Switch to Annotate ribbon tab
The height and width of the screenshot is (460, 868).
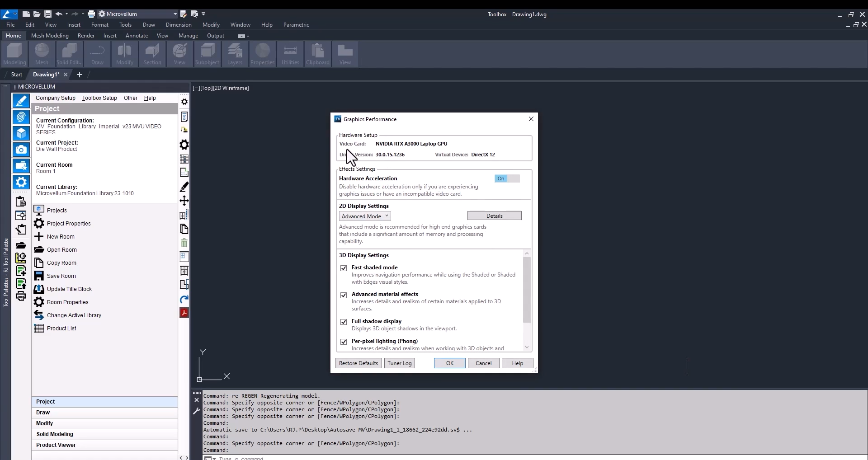(x=137, y=36)
